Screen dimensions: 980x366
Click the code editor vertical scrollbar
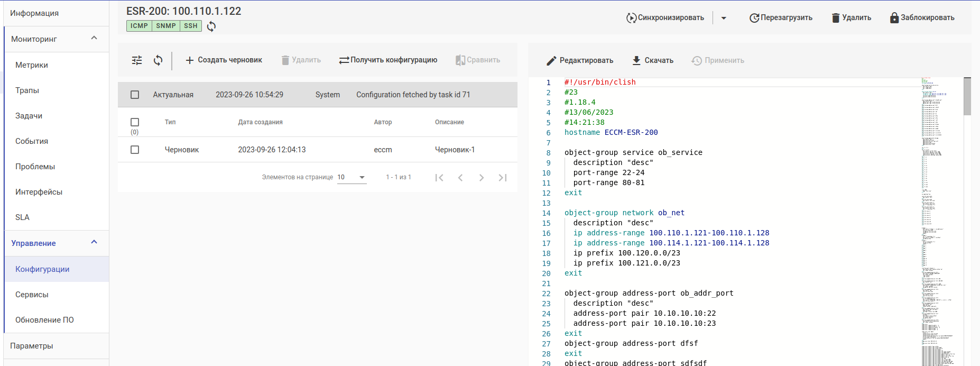967,97
